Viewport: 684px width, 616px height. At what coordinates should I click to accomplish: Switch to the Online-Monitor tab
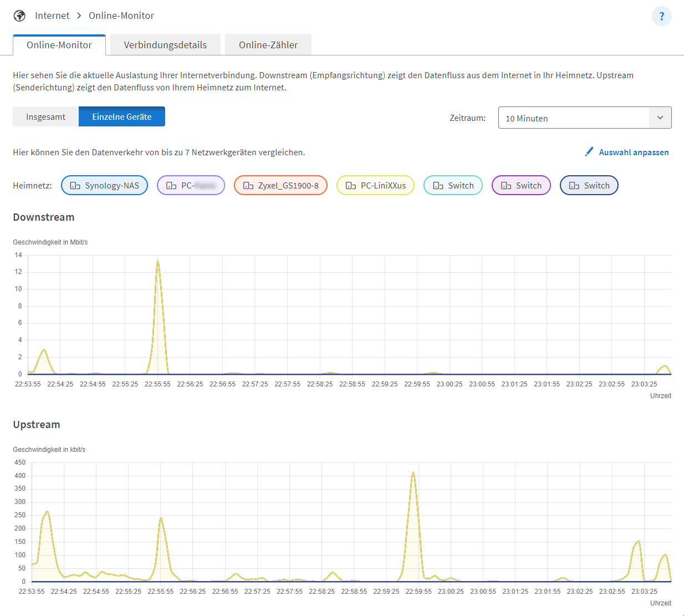click(59, 45)
